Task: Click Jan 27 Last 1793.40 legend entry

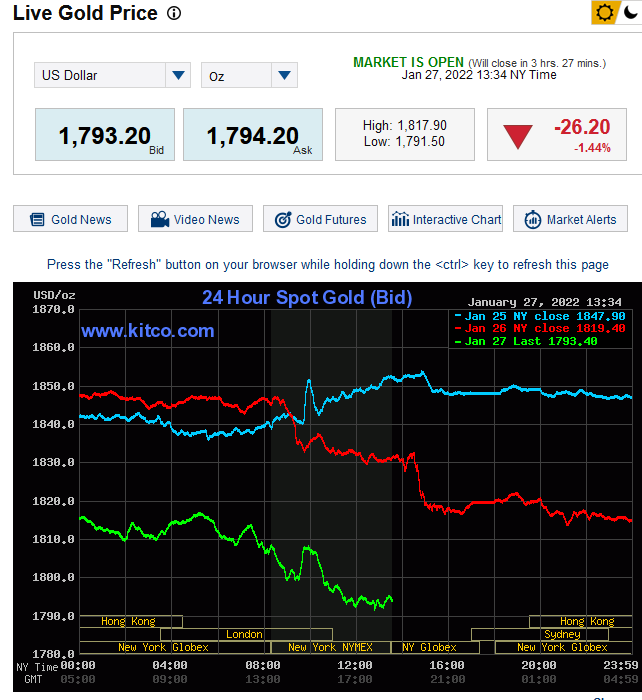Action: pos(526,341)
